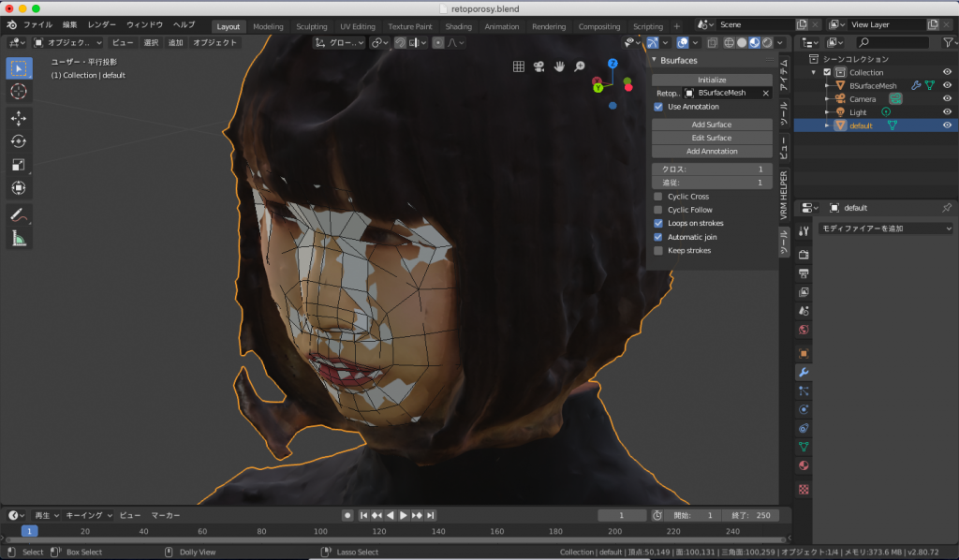Screen dimensions: 959x560
Task: Uncheck Use Annotation in the Bsurfaces panel
Action: 657,106
